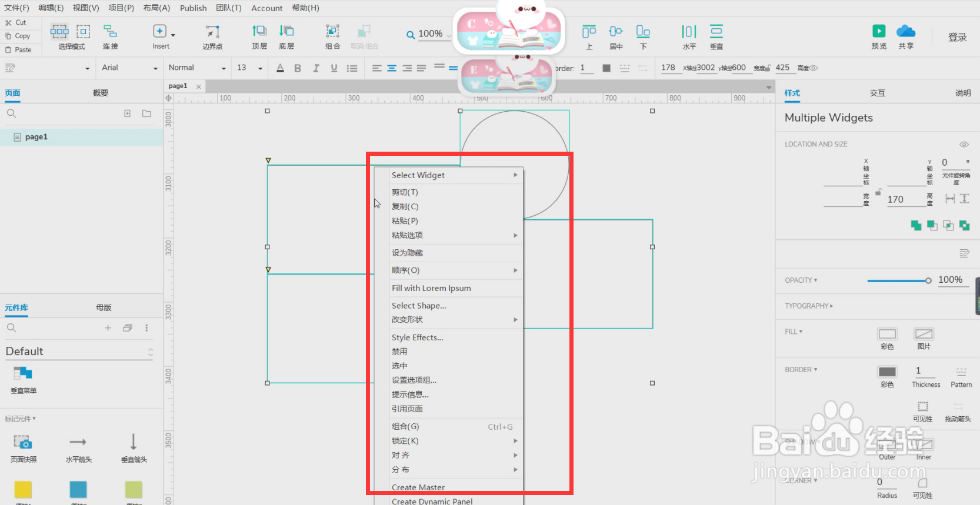This screenshot has width=980, height=505.
Task: Click the Cut icon in the toolbar
Action: click(x=8, y=22)
